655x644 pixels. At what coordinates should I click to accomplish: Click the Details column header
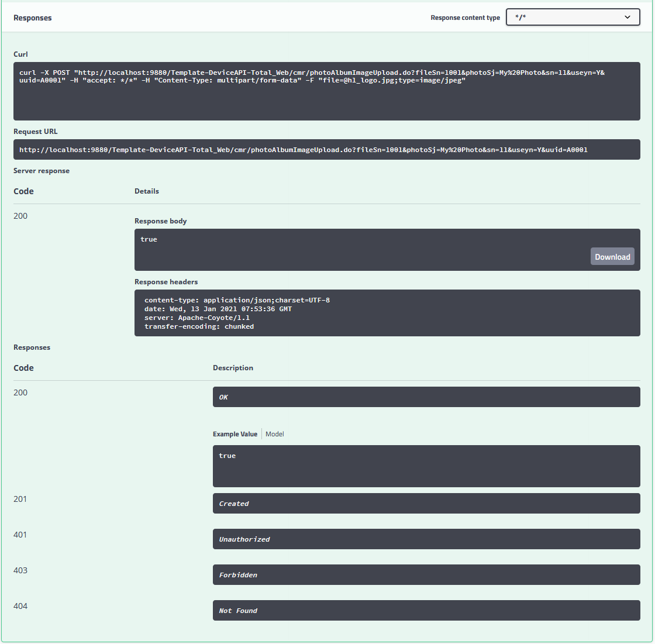[x=147, y=191]
